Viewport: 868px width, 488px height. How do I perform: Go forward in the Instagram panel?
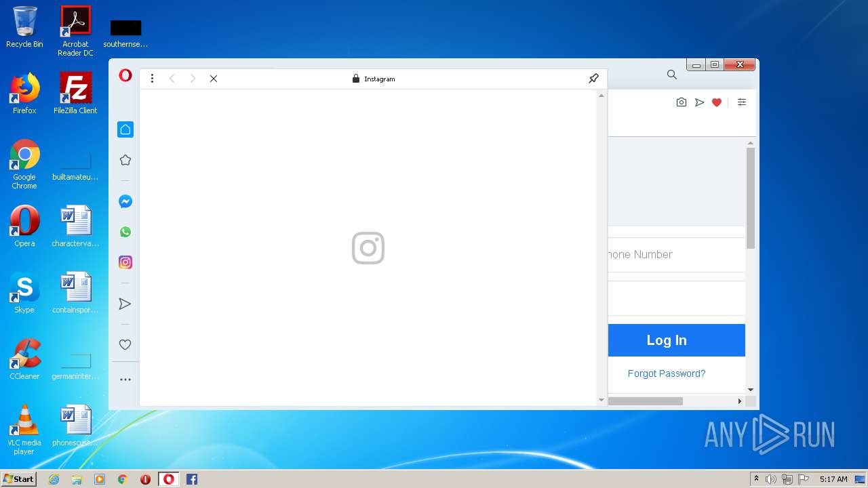[x=193, y=79]
